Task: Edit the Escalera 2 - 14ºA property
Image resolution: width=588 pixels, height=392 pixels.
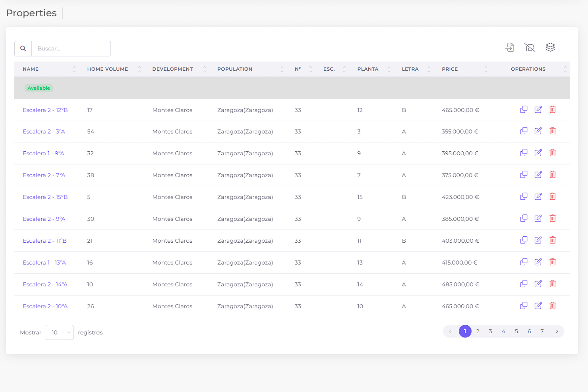Action: (538, 284)
